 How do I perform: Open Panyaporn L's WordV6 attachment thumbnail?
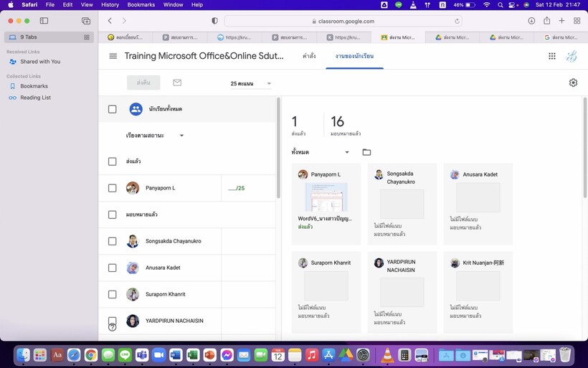coord(326,197)
